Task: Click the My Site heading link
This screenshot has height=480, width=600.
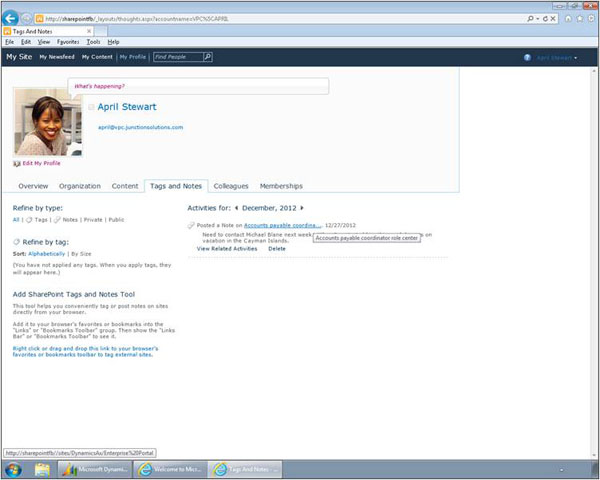Action: click(19, 57)
